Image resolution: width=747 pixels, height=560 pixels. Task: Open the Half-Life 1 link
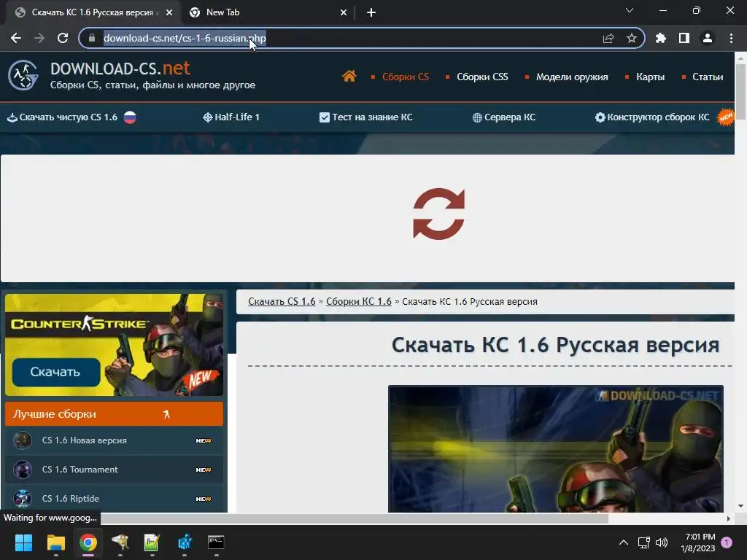pos(231,117)
